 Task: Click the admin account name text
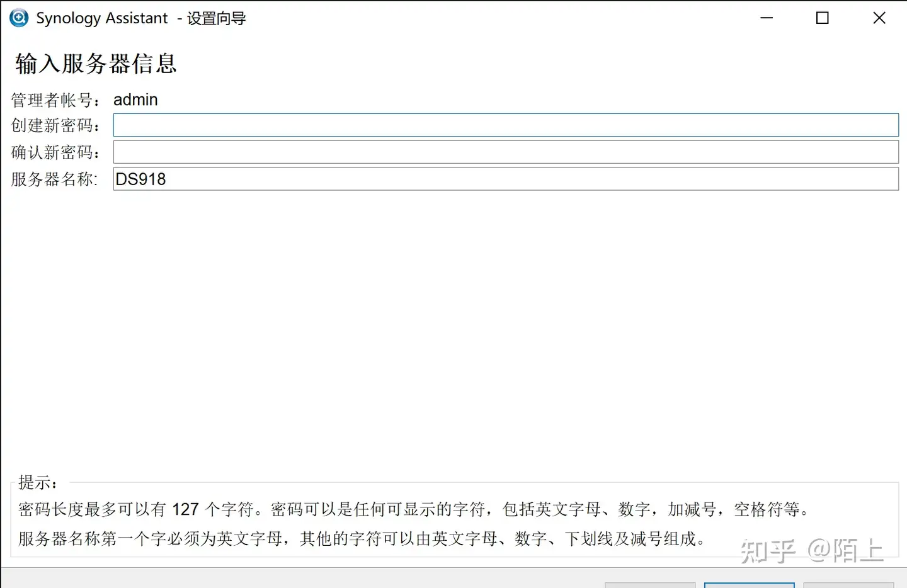point(135,99)
